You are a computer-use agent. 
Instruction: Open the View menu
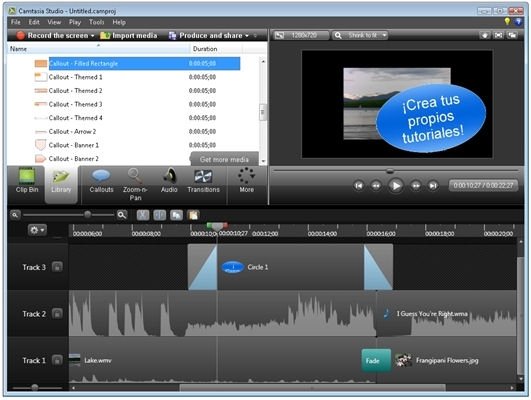pos(54,22)
